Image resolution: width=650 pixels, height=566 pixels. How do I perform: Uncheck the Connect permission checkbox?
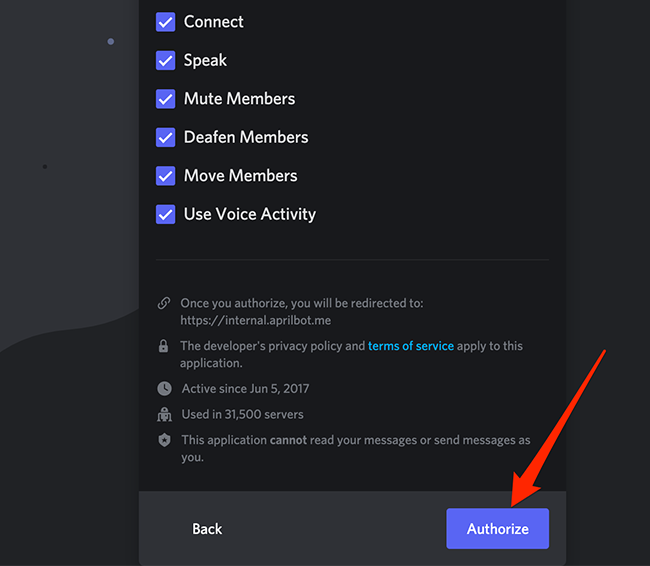pos(166,22)
